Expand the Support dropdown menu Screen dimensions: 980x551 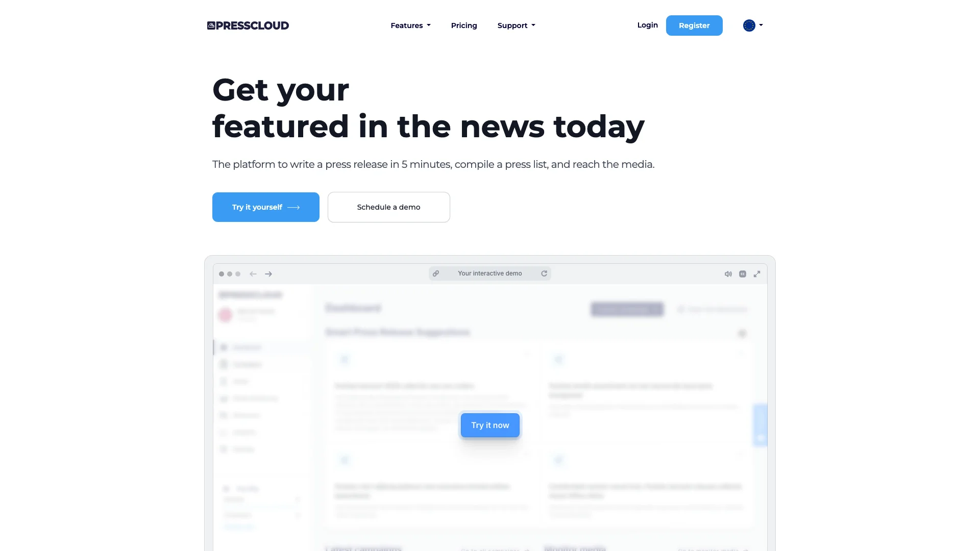coord(516,25)
